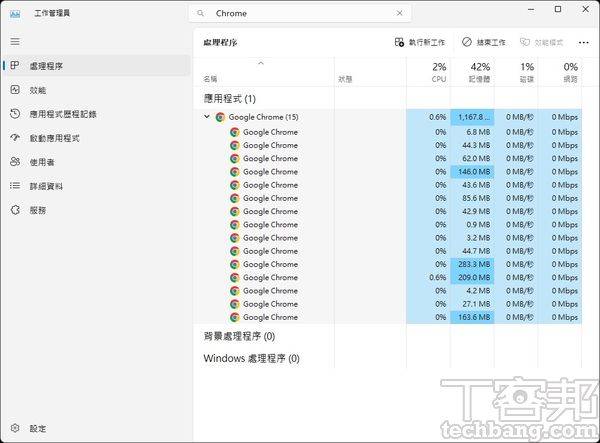The height and width of the screenshot is (443, 600).
Task: Click the Task Manager app icon
Action: (15, 14)
